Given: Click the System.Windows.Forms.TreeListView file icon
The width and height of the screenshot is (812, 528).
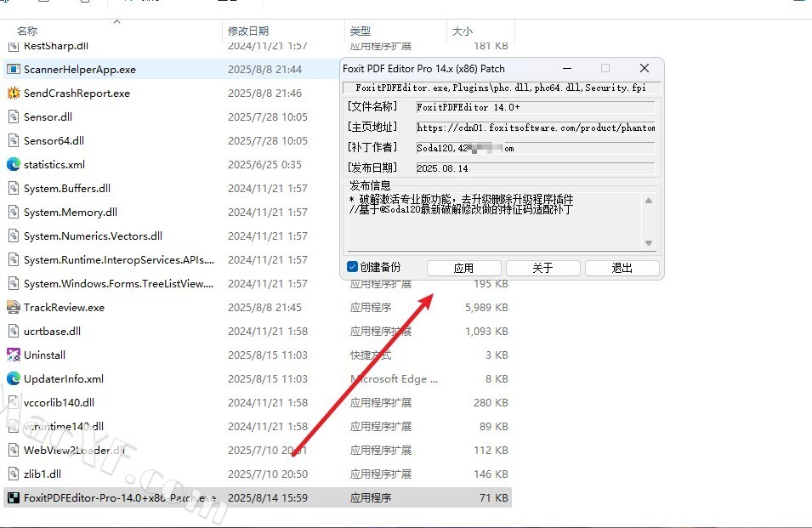Looking at the screenshot, I should (x=14, y=284).
